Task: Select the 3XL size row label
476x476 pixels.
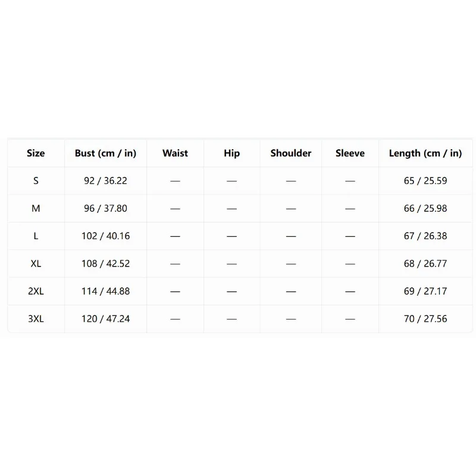Action: coord(36,319)
